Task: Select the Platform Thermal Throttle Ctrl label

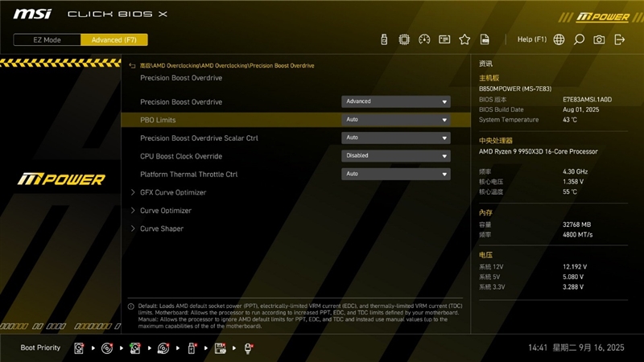Action: (188, 174)
